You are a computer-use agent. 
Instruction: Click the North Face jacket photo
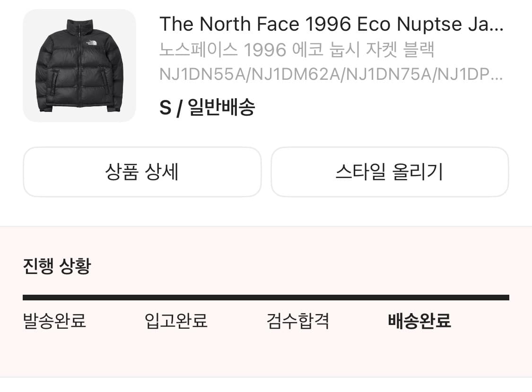79,66
